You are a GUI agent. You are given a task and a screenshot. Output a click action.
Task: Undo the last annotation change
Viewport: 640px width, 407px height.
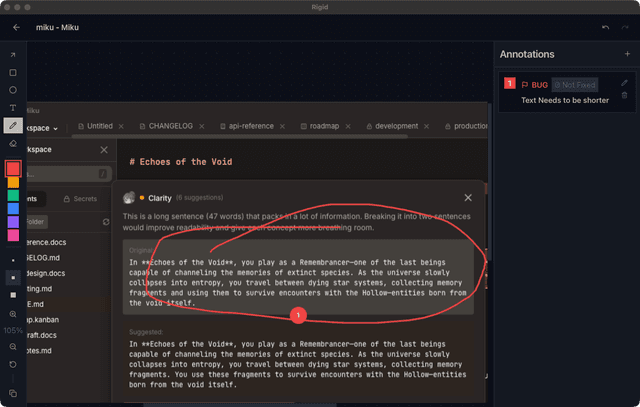(605, 27)
